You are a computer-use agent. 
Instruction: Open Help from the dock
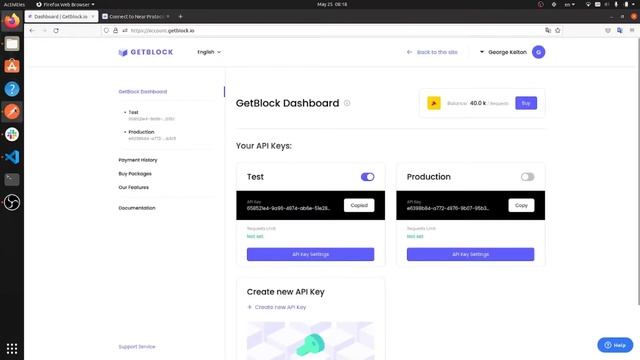[x=12, y=89]
